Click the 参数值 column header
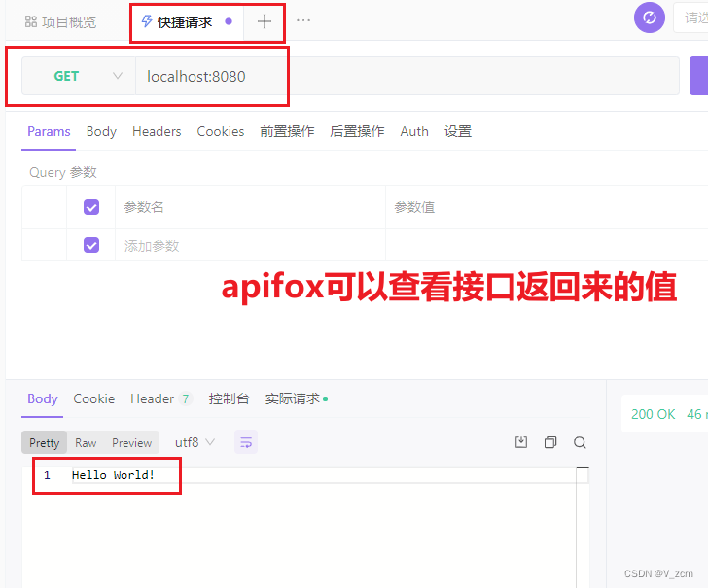This screenshot has height=588, width=708. (x=414, y=207)
